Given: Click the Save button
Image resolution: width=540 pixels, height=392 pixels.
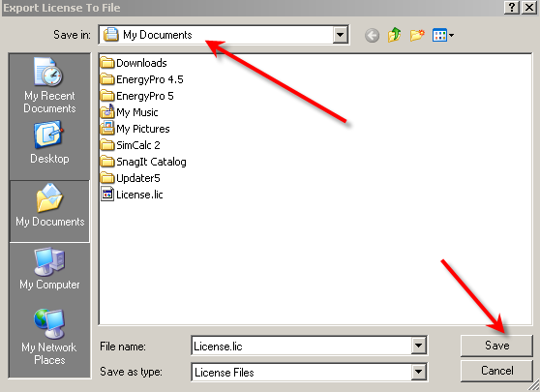Looking at the screenshot, I should pyautogui.click(x=496, y=346).
